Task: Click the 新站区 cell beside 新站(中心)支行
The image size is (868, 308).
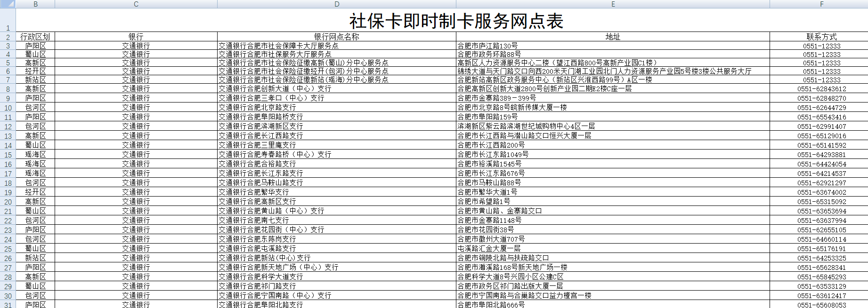Action: point(35,258)
